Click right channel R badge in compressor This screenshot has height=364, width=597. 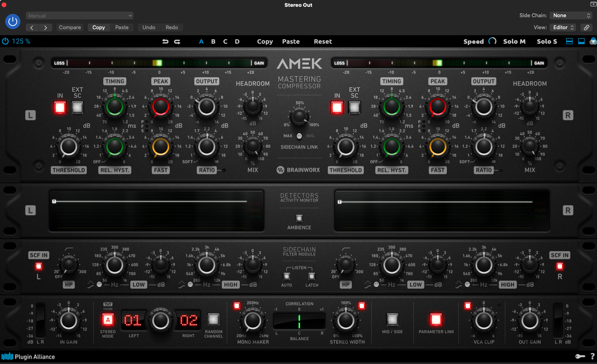(x=568, y=115)
